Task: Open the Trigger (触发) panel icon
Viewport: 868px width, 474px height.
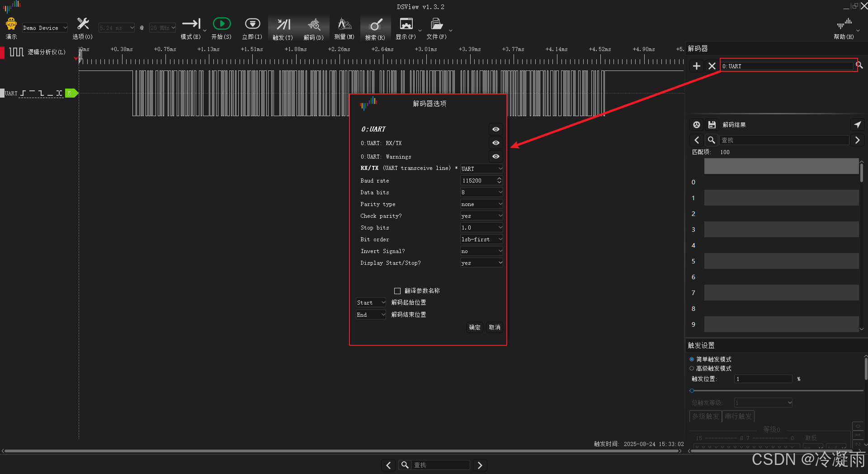Action: [x=283, y=24]
